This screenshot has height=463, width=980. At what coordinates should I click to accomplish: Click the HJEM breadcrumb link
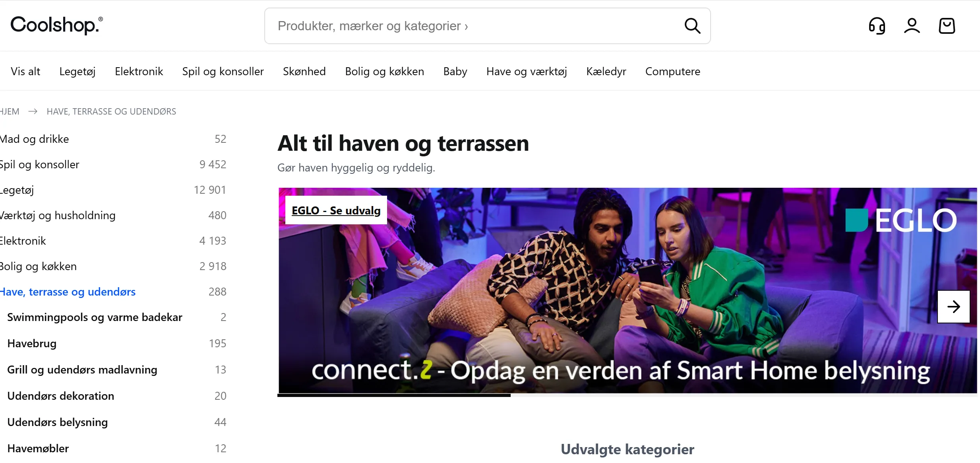pos(10,111)
